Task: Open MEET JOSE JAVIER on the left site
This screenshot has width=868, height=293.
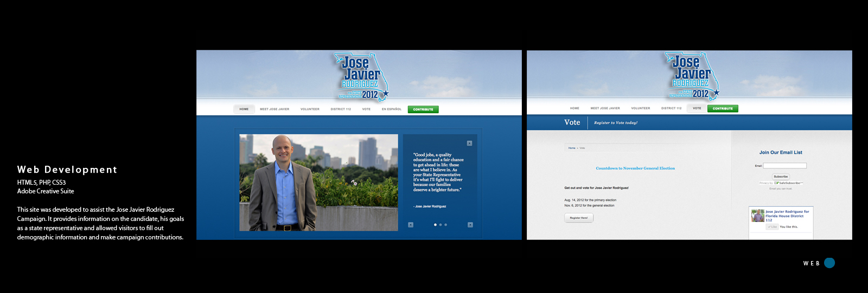Action: 275,109
